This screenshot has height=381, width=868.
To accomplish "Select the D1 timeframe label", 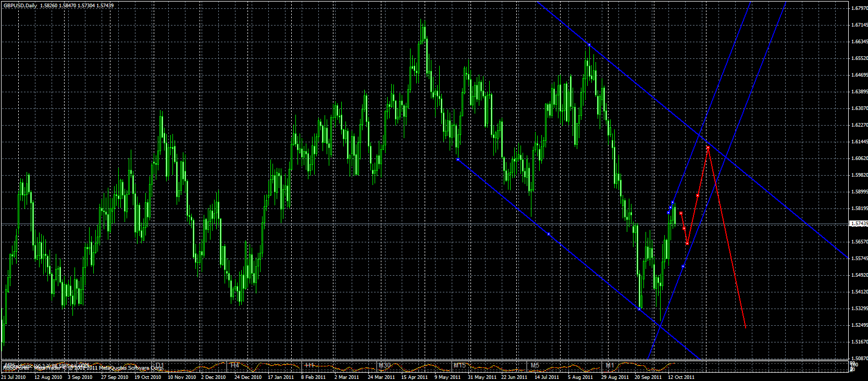I will [x=159, y=365].
